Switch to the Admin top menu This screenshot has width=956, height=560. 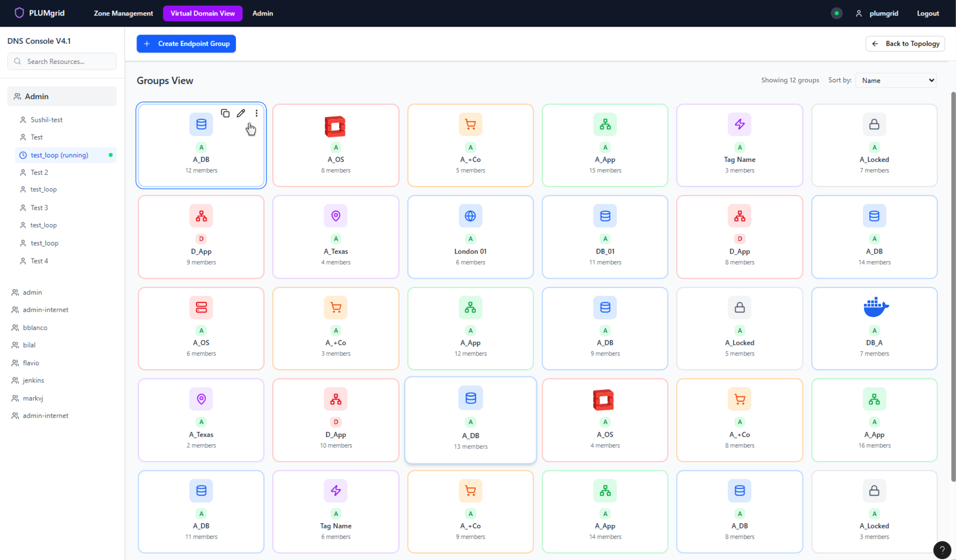263,13
